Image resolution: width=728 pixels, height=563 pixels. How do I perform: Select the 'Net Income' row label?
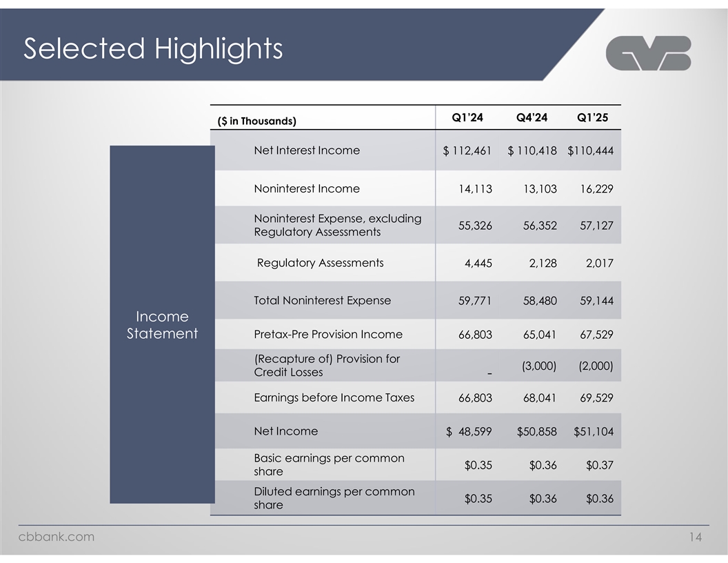286,431
